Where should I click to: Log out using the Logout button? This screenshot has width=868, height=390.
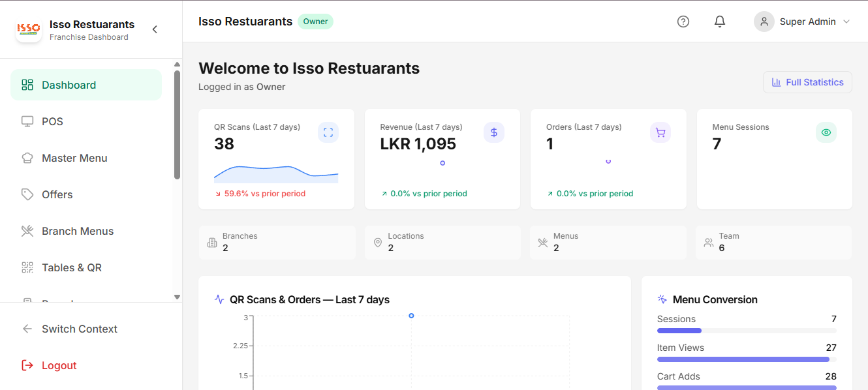pyautogui.click(x=86, y=365)
